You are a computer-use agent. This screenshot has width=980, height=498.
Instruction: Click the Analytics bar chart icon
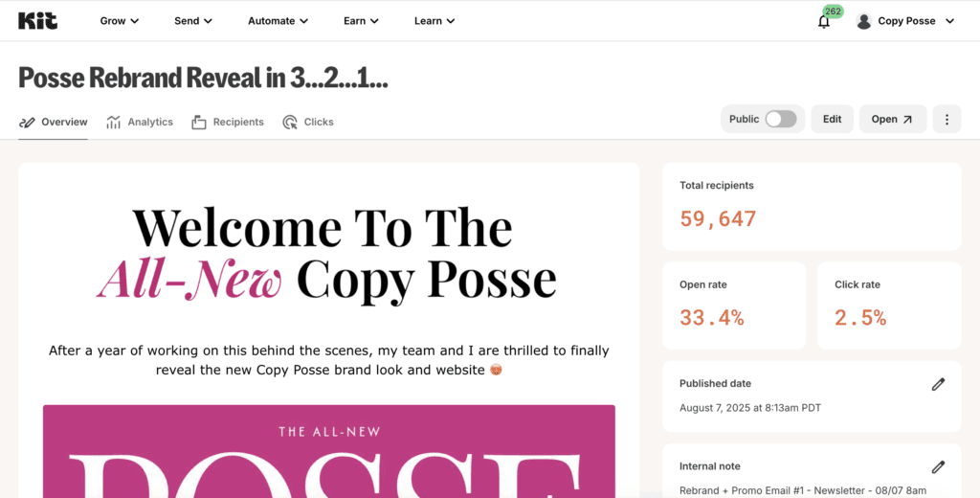[x=113, y=122]
